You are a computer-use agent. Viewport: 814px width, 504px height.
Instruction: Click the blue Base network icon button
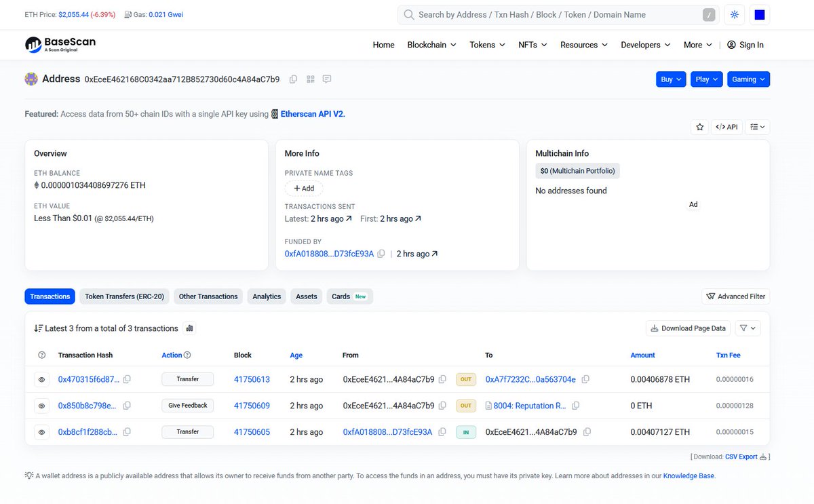(760, 15)
